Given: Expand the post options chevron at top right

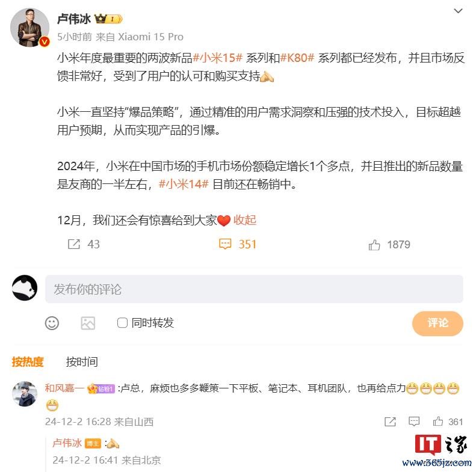Looking at the screenshot, I should click(x=458, y=11).
